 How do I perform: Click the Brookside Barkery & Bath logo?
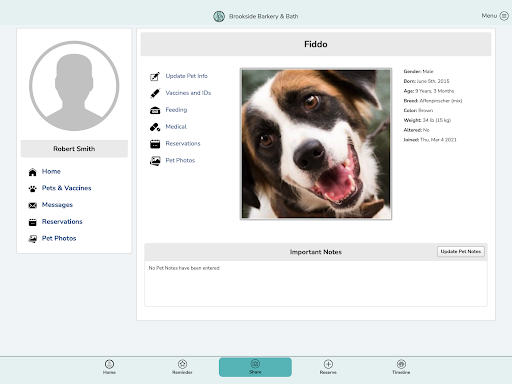(219, 16)
